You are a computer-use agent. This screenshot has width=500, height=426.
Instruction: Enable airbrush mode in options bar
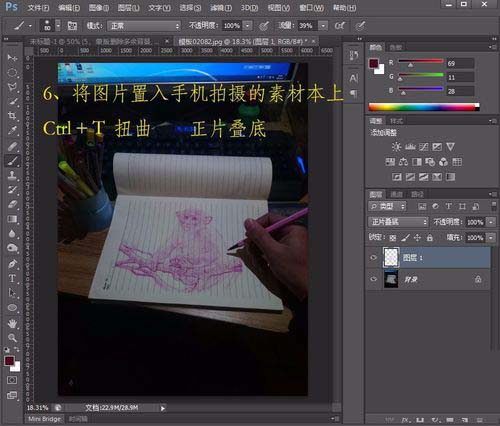tap(340, 26)
